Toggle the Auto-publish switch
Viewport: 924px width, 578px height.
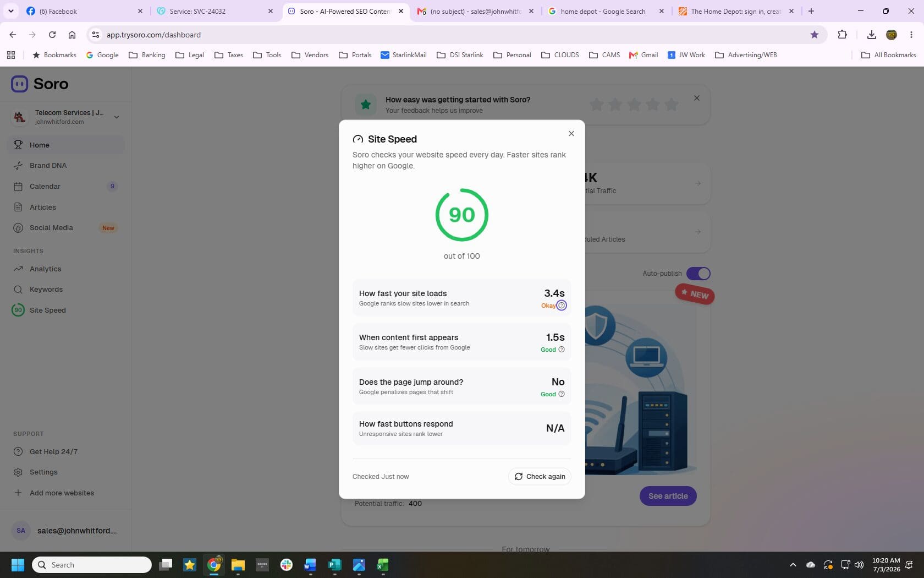click(x=698, y=274)
